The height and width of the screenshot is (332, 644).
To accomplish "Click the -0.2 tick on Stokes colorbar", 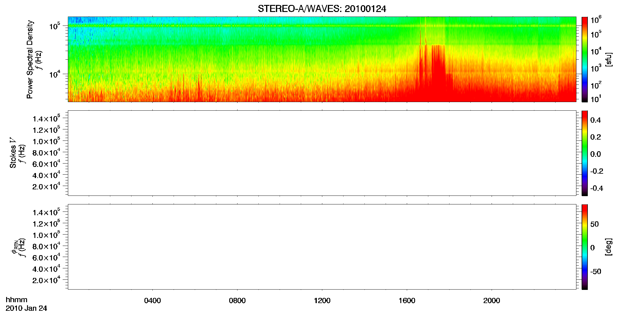I will (x=597, y=171).
